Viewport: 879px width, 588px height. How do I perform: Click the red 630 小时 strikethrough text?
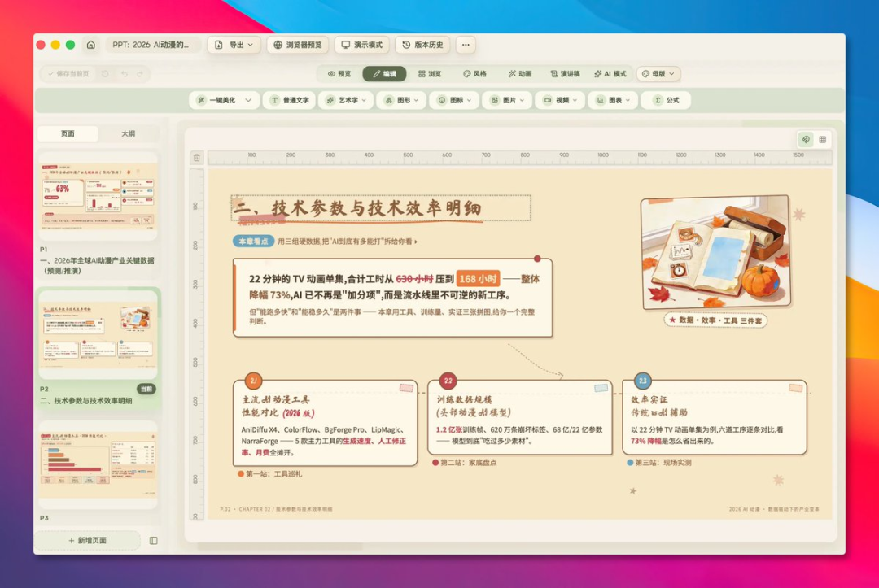click(x=415, y=279)
